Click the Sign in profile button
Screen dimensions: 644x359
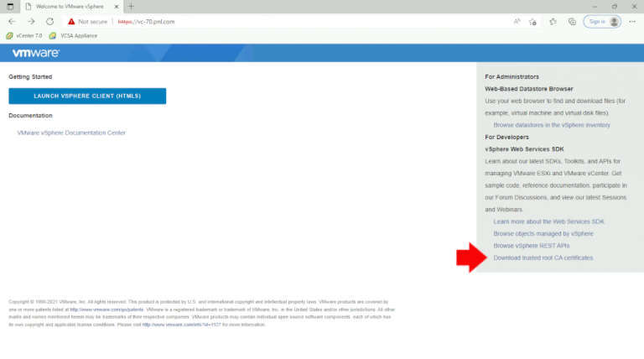pos(602,21)
